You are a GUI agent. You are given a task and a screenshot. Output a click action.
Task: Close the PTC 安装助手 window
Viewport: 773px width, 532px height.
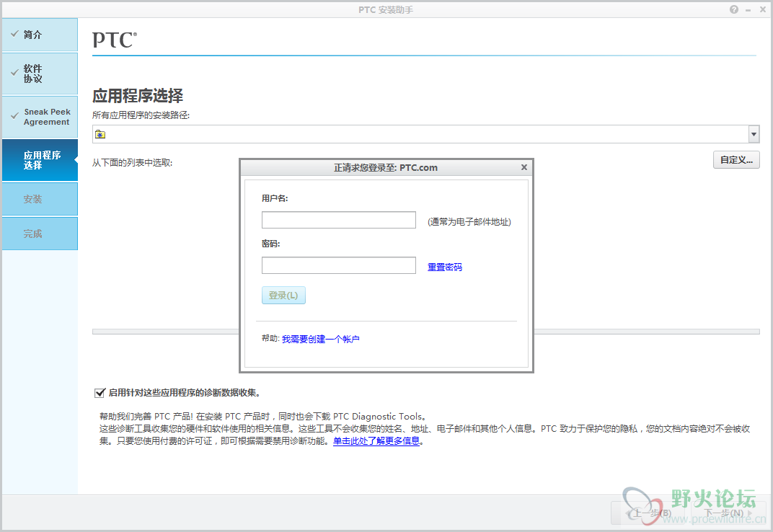[x=763, y=9]
